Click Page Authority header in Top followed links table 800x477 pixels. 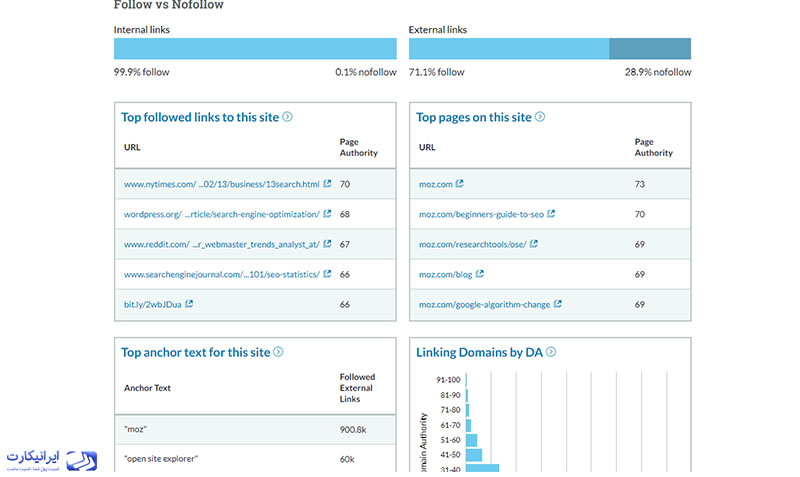click(x=359, y=147)
